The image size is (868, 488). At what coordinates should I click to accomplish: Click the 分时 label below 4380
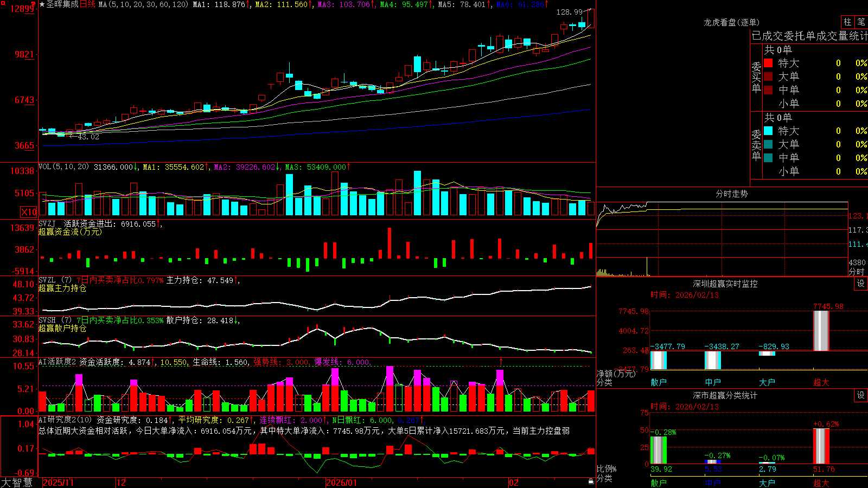coord(857,272)
